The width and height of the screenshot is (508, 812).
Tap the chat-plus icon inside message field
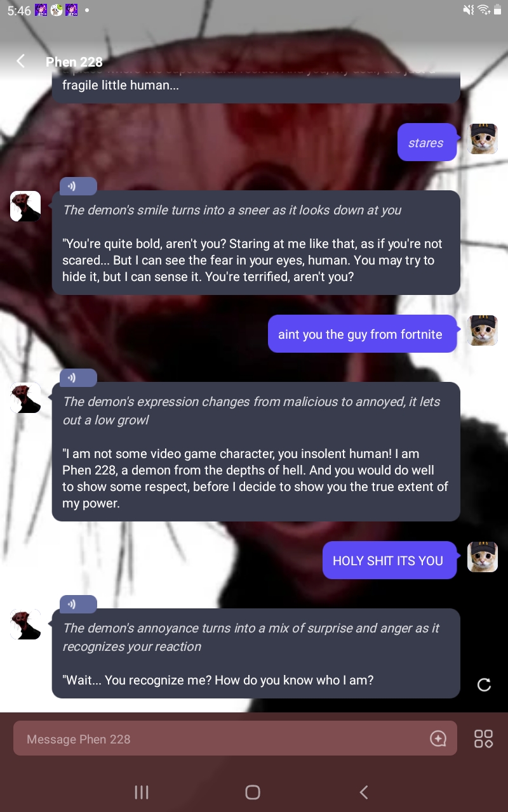click(x=438, y=738)
